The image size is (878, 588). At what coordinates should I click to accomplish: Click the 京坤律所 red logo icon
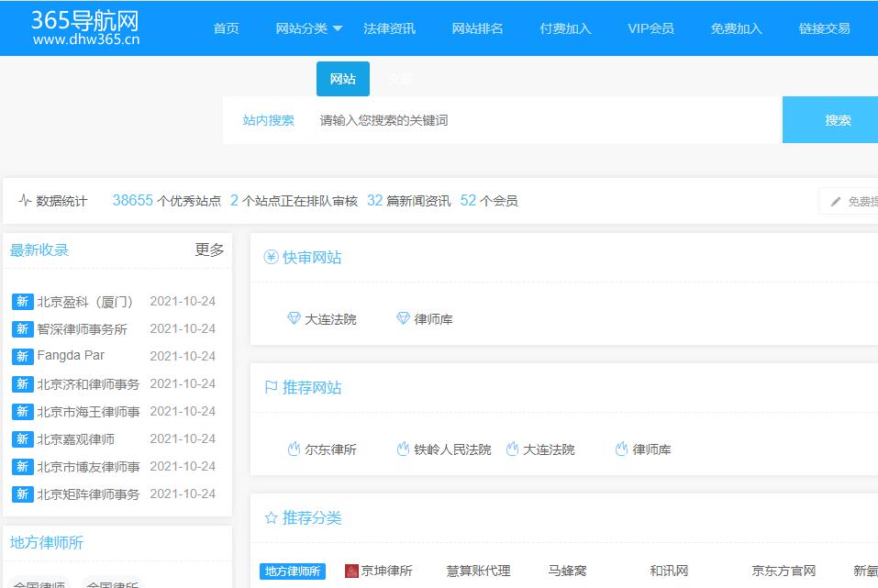pyautogui.click(x=351, y=571)
